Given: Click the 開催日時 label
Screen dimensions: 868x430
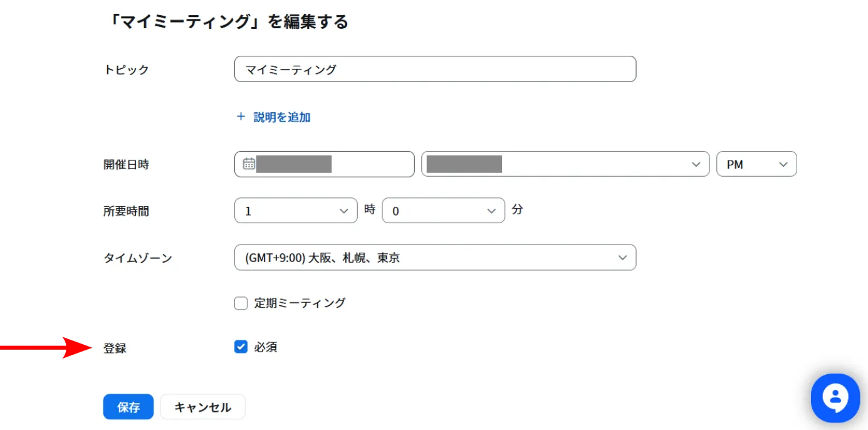Looking at the screenshot, I should (x=126, y=165).
